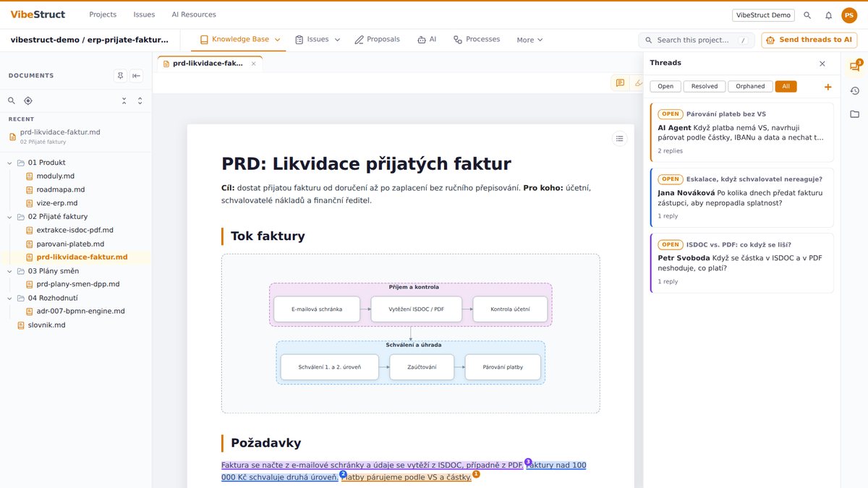
Task: Open the VibeStruct Demo workspace button
Action: click(763, 15)
